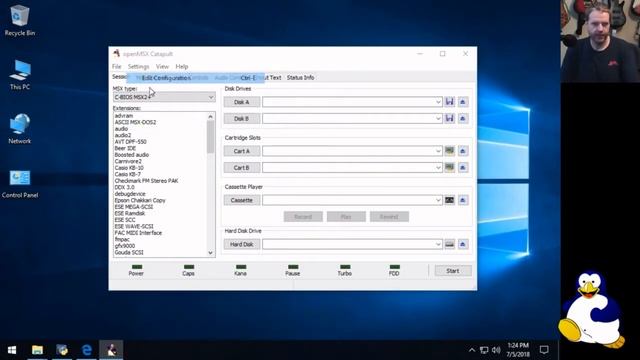Click the Hard Disk button
640x360 pixels.
click(242, 244)
